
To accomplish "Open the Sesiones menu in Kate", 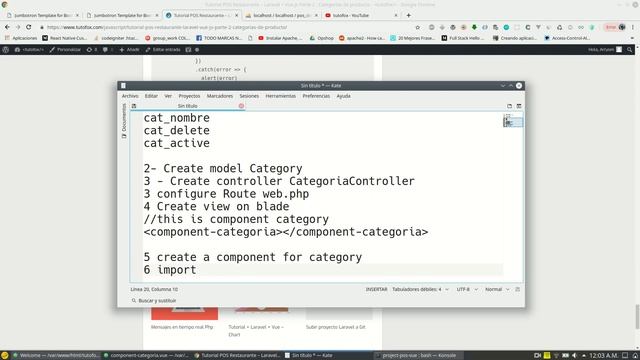I will click(249, 96).
